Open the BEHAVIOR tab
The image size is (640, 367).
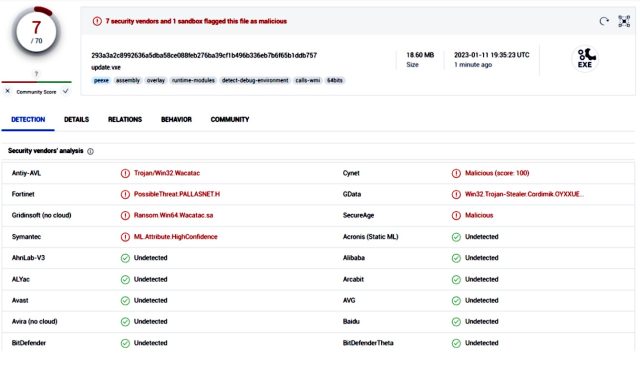(x=176, y=120)
